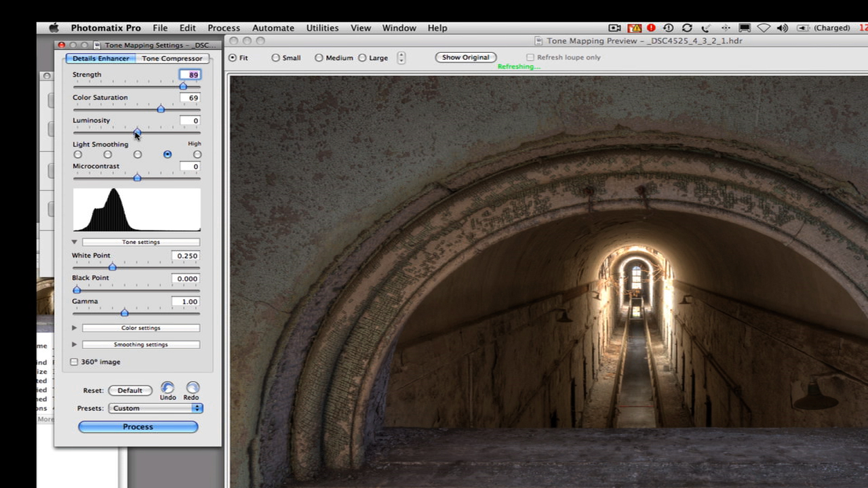This screenshot has height=488, width=868.
Task: Open the Automate menu
Action: pyautogui.click(x=273, y=28)
